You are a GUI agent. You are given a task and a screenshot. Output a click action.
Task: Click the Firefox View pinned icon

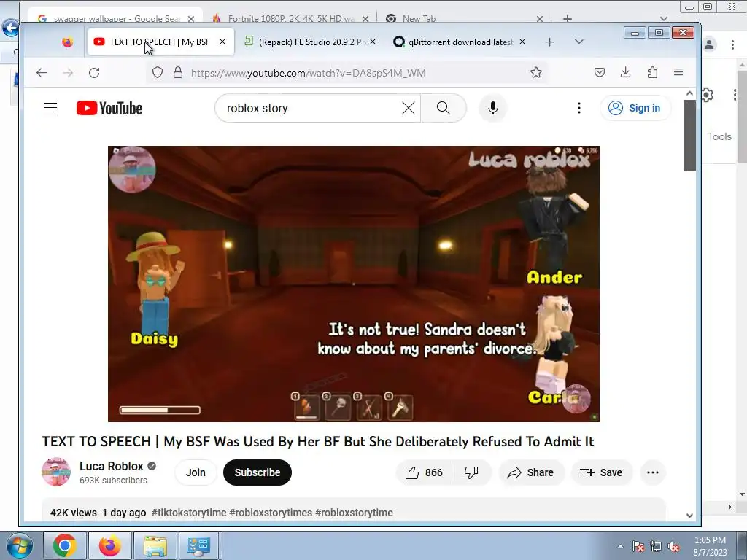coord(68,42)
